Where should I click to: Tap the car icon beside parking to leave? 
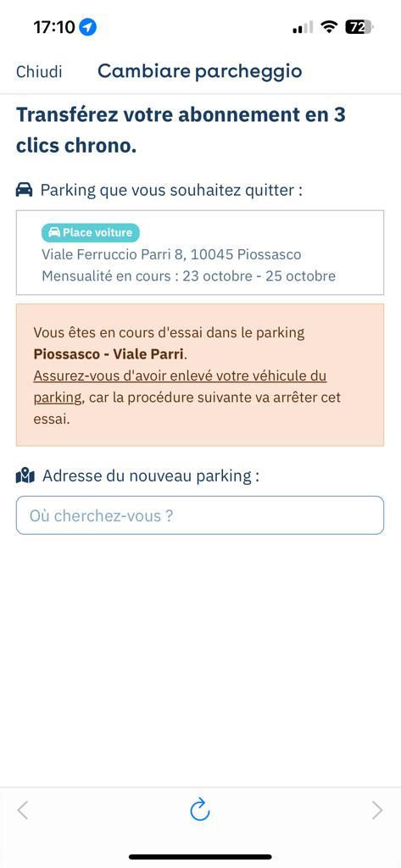coord(24,190)
